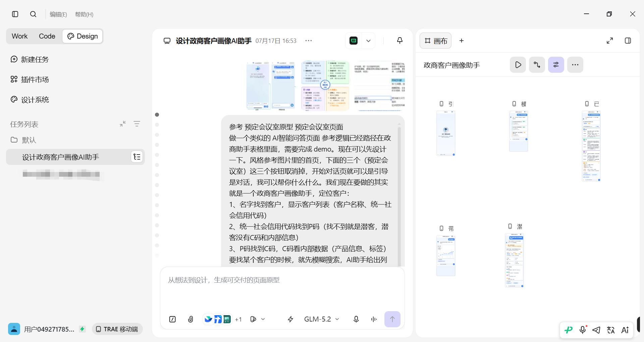Jump to first message via top timeline dot
Viewport: 644px width, 342px height.
point(157,115)
